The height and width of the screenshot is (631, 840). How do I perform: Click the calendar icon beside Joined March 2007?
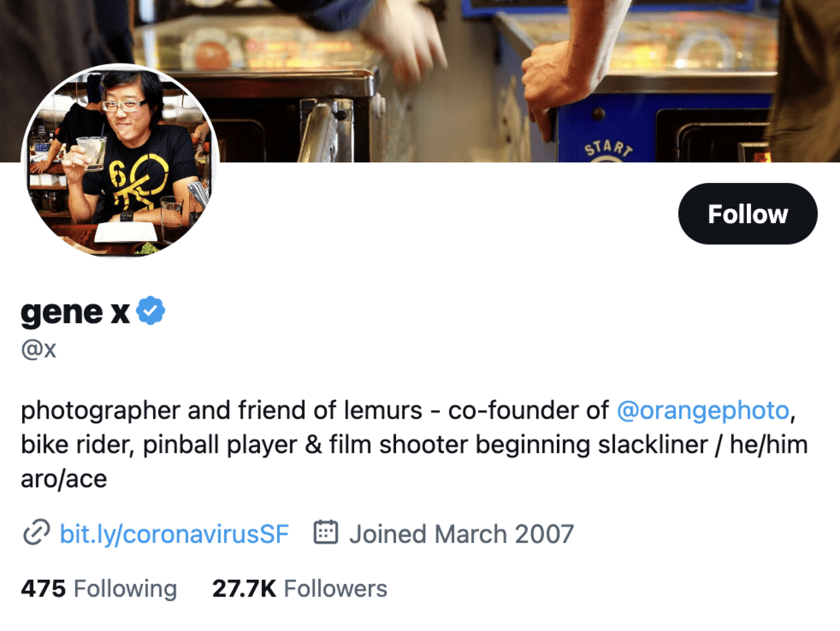point(325,533)
